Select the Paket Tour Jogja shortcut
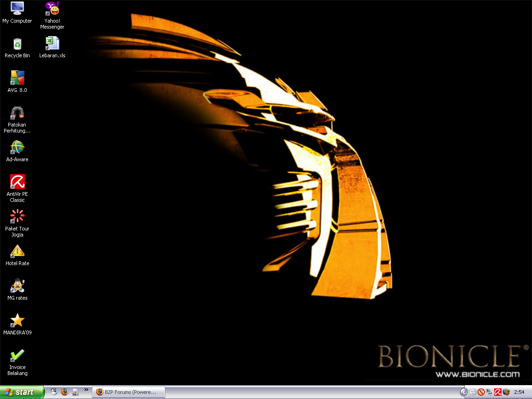This screenshot has width=532, height=399. (17, 223)
